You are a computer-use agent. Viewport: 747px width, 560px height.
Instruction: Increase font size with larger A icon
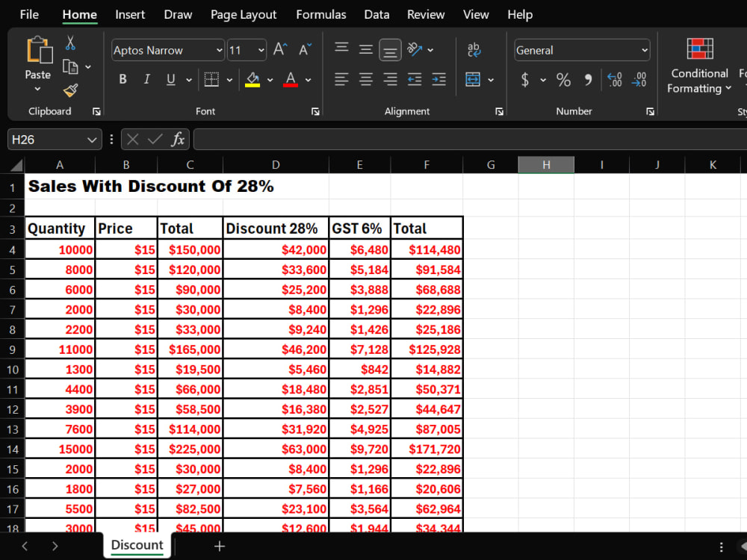(280, 49)
